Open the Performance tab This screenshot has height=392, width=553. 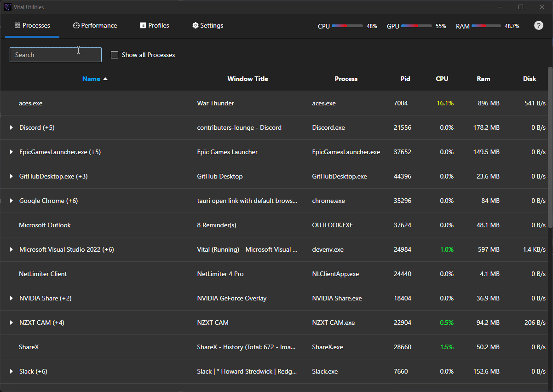(95, 26)
